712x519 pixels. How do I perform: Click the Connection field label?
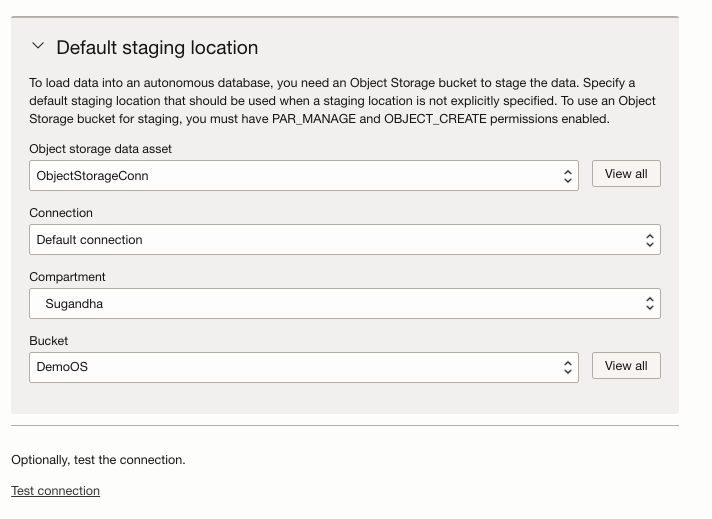(x=61, y=213)
